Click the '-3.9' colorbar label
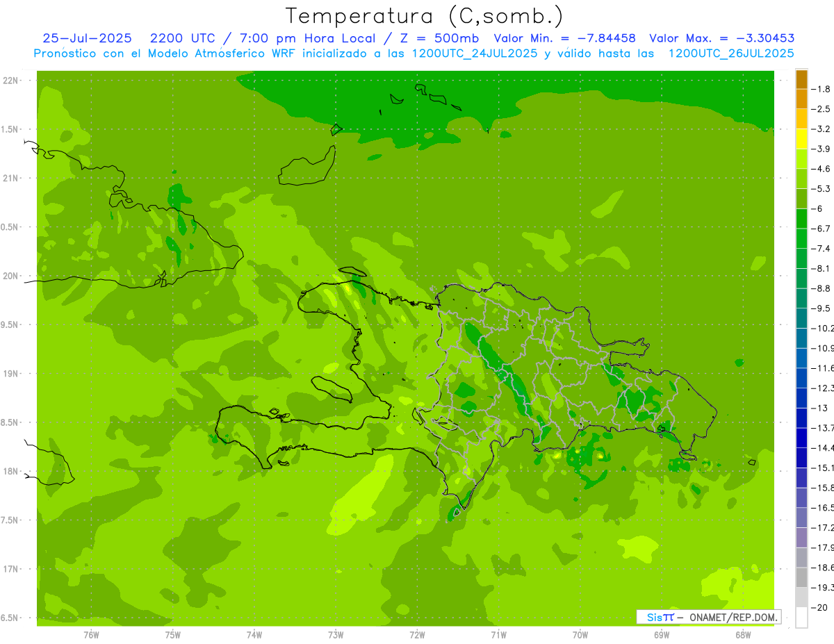Image resolution: width=834 pixels, height=644 pixels. tap(821, 149)
